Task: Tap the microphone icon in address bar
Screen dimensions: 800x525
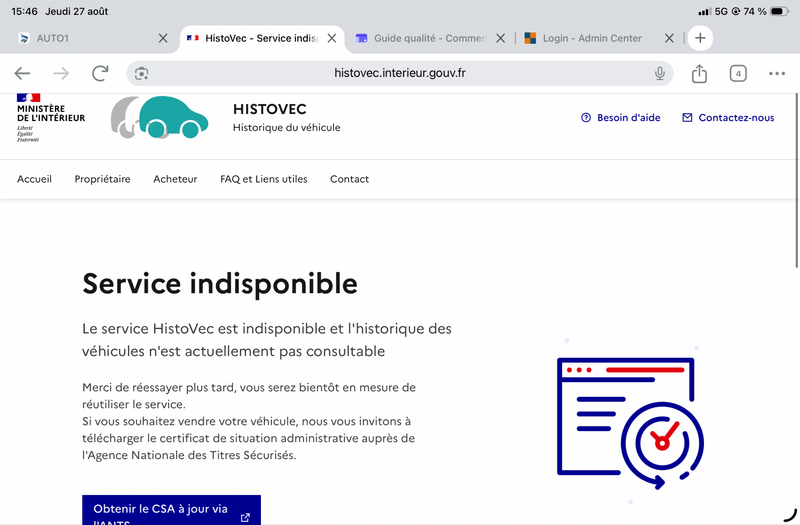Action: click(x=660, y=73)
